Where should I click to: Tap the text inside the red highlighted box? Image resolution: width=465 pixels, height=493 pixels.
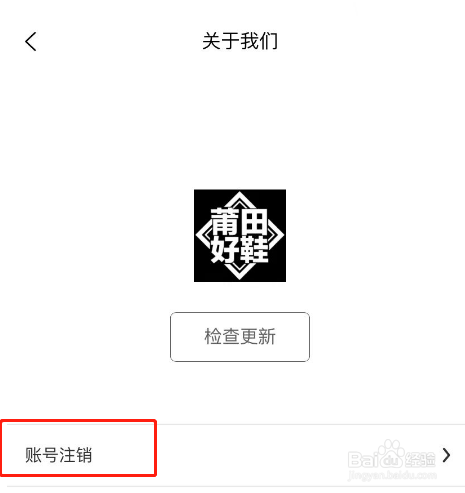(x=58, y=455)
